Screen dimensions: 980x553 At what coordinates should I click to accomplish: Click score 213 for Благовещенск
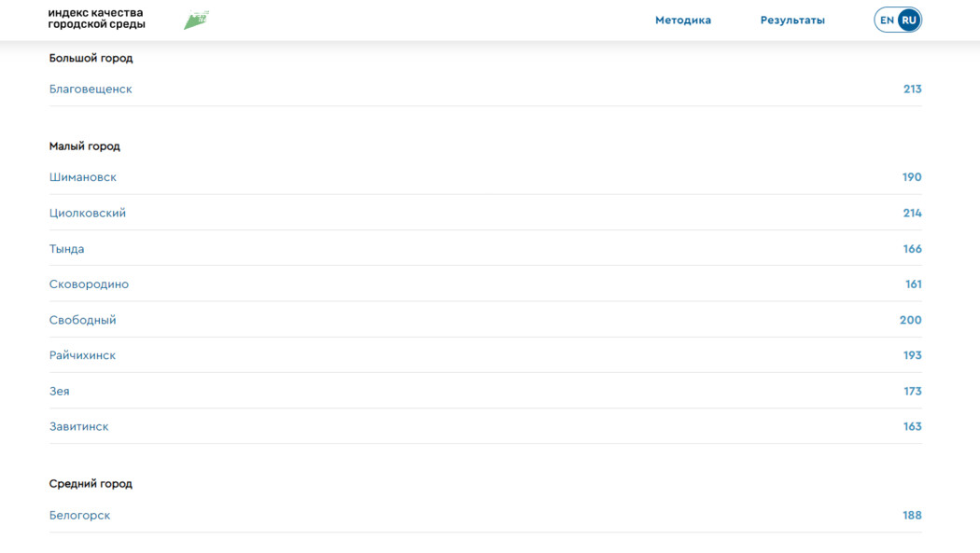(x=912, y=89)
